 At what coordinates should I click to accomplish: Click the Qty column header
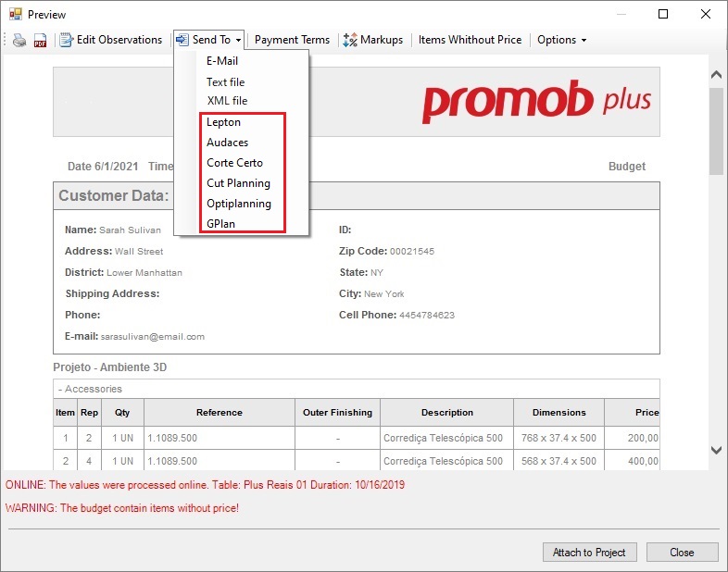click(x=122, y=413)
